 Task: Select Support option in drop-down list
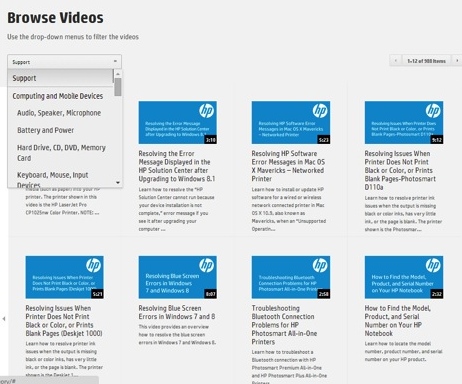(60, 78)
